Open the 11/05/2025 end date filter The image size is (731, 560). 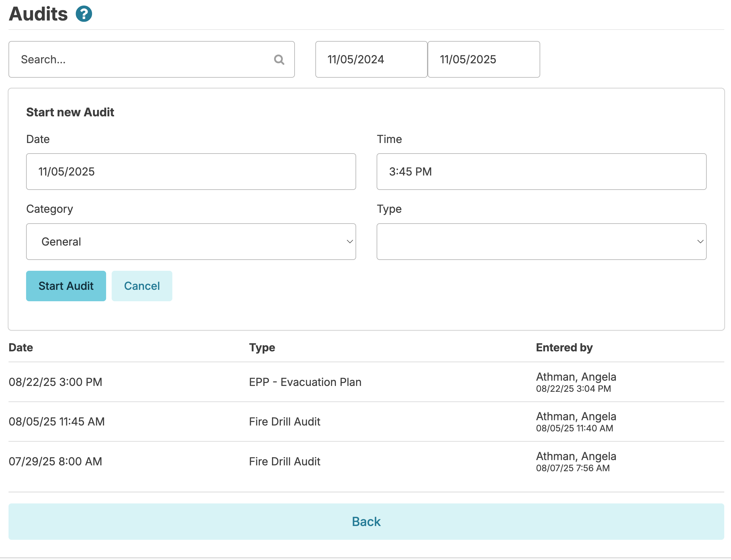point(483,60)
